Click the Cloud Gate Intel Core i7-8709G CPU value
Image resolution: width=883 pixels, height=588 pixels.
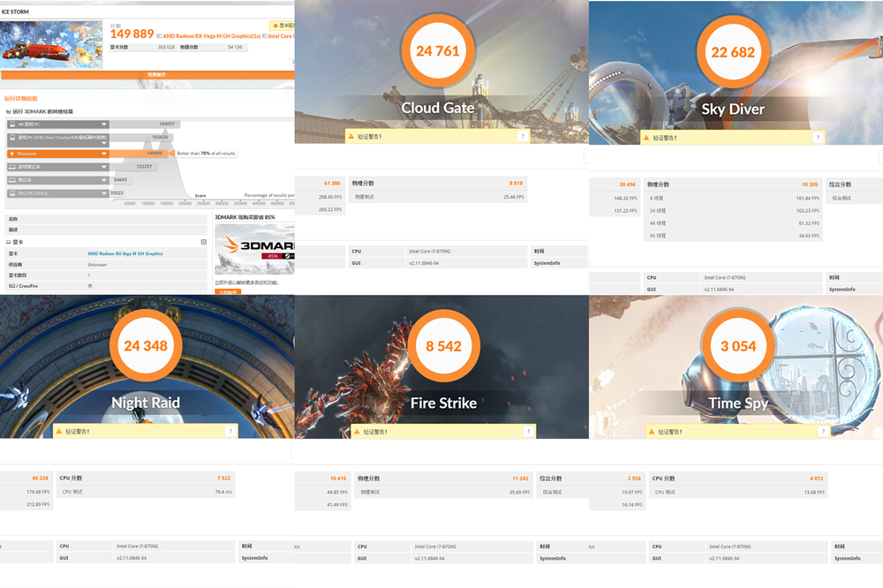[430, 252]
